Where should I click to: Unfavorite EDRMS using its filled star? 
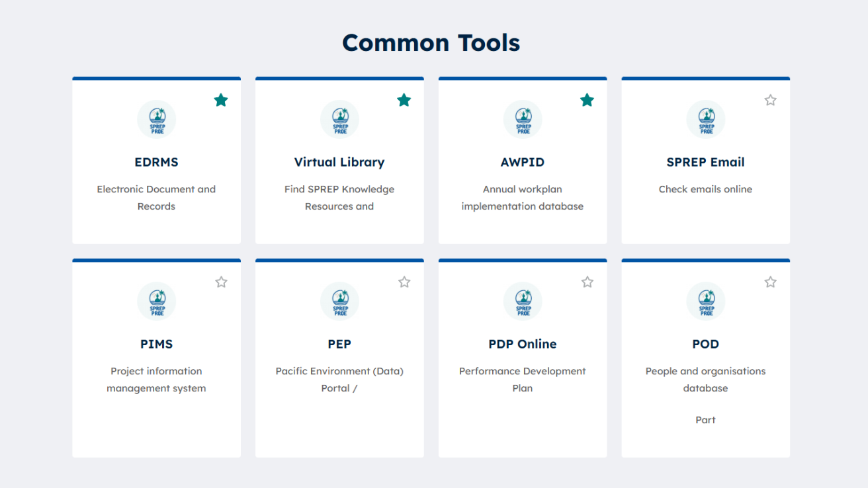(x=221, y=101)
